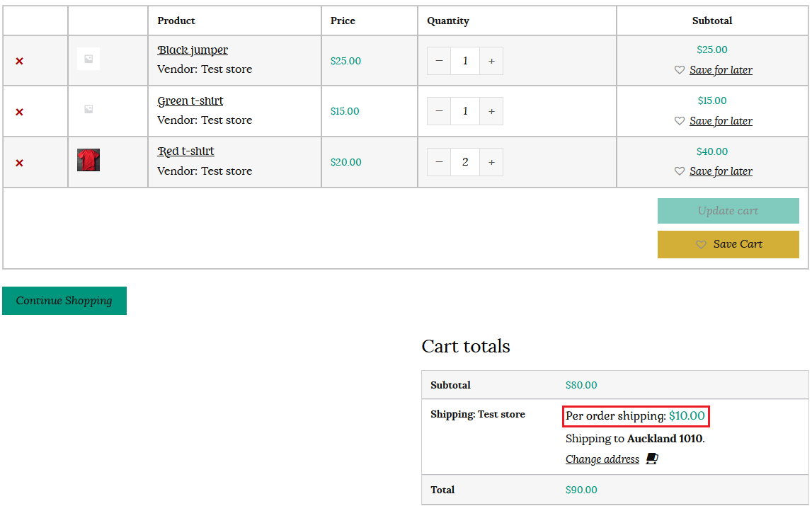812x506 pixels.
Task: Click the cart Subtotal value $80.00
Action: [581, 385]
